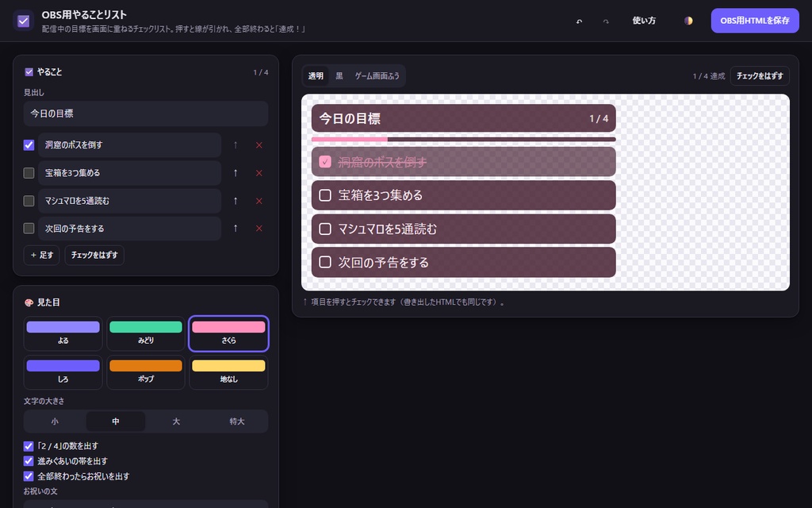Image resolution: width=812 pixels, height=508 pixels.
Task: Click the 1 / 4 達成 status text
Action: pyautogui.click(x=708, y=76)
